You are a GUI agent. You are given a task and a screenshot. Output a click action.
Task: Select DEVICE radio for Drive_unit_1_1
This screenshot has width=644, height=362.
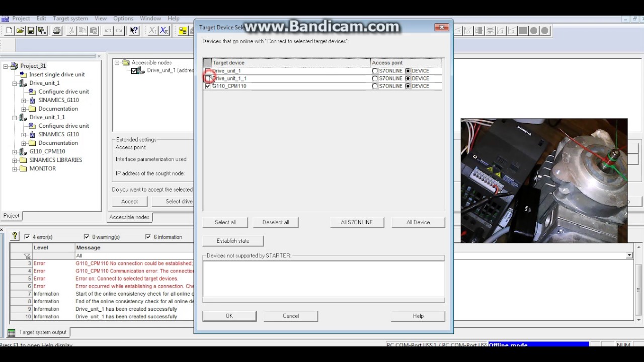(x=408, y=78)
